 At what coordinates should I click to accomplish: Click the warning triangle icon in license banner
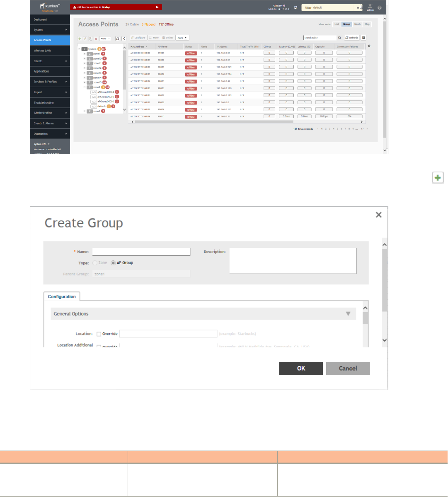[x=75, y=7]
